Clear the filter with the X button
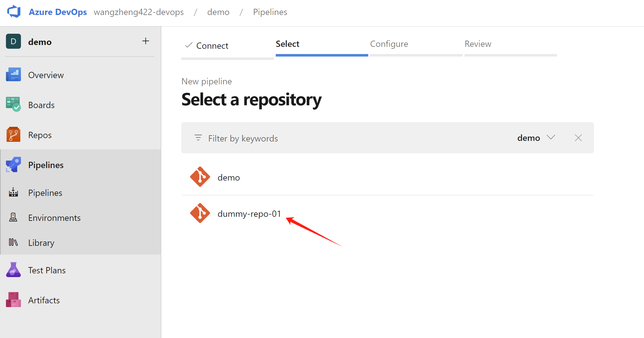Image resolution: width=644 pixels, height=338 pixels. [x=578, y=138]
